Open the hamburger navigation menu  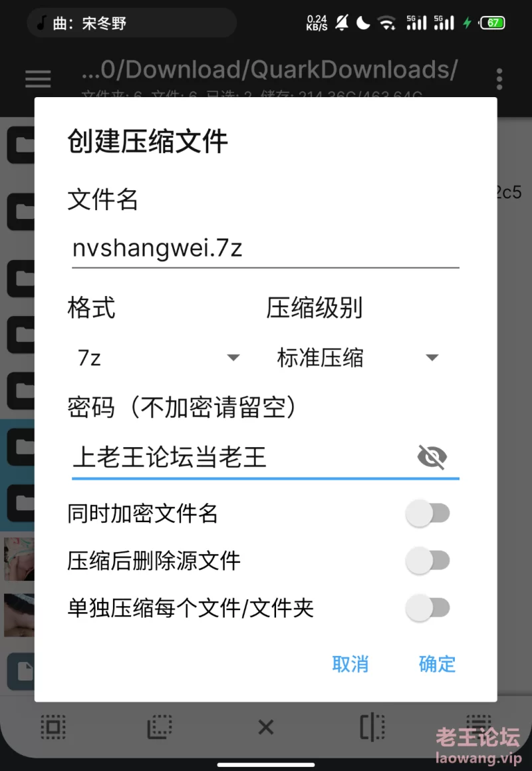(x=38, y=78)
